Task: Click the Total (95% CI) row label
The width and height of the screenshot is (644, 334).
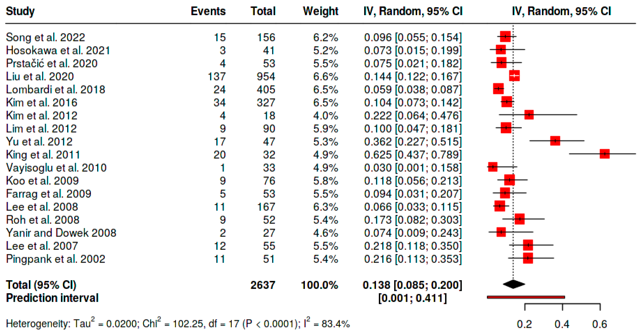Action: point(41,285)
